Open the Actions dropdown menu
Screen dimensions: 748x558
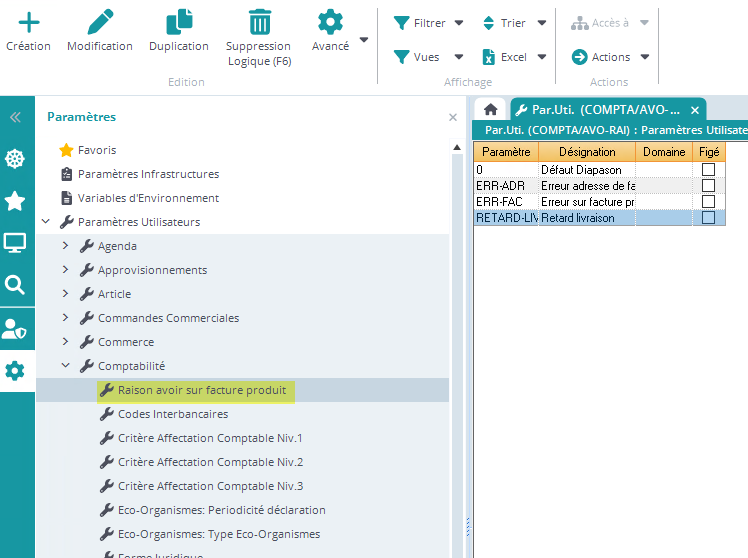point(610,57)
